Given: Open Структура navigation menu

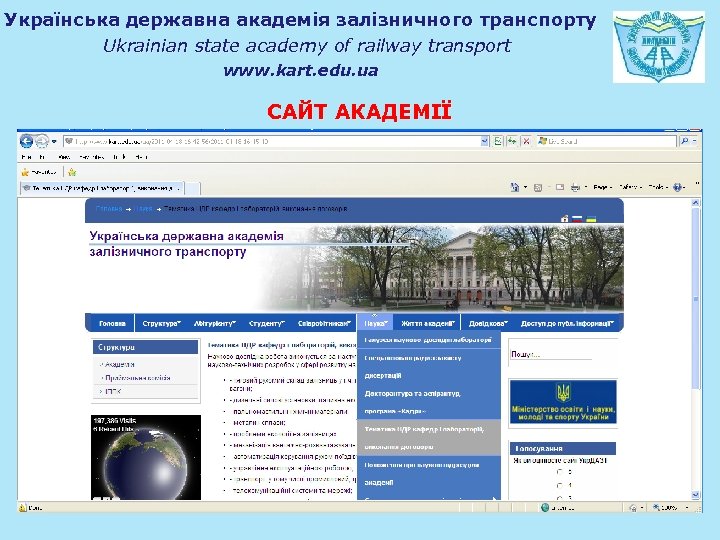Looking at the screenshot, I should 162,324.
